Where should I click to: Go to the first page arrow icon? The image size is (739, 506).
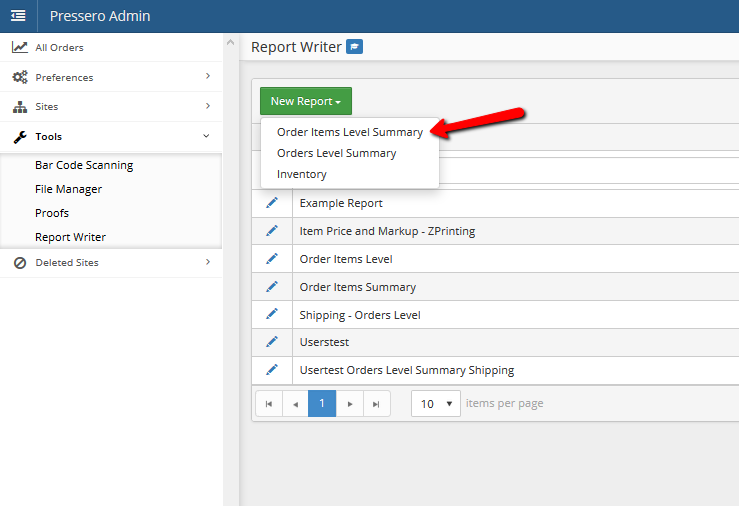(x=269, y=404)
